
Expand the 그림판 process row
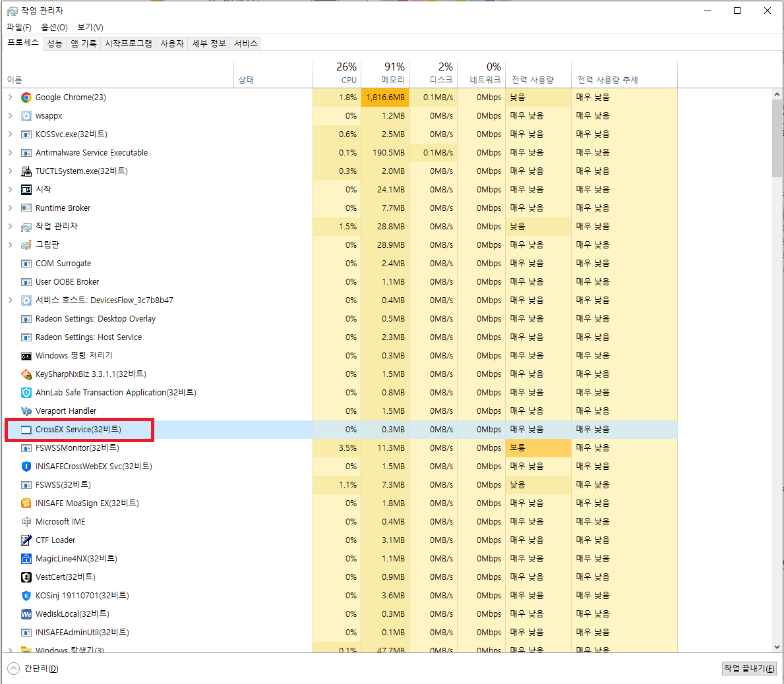tap(11, 245)
